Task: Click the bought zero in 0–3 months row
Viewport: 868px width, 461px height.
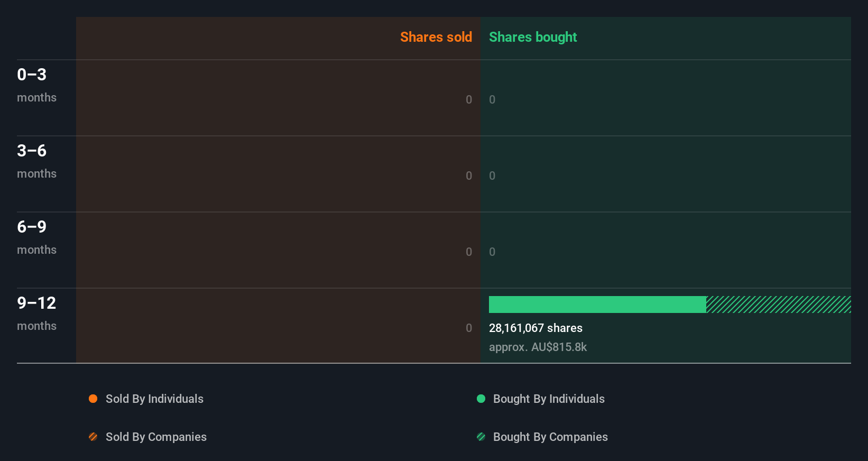Action: tap(492, 99)
